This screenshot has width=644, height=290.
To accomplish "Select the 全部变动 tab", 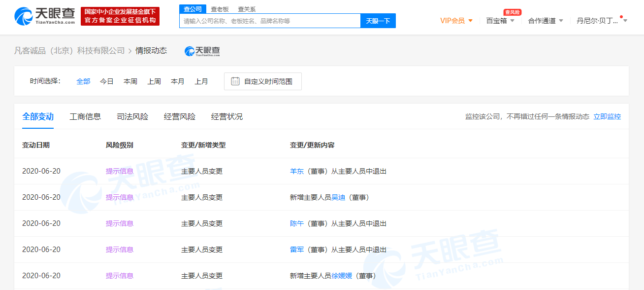I will tap(38, 117).
